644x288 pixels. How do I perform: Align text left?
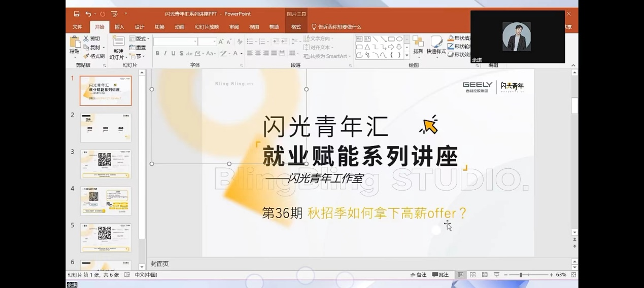[x=250, y=53]
